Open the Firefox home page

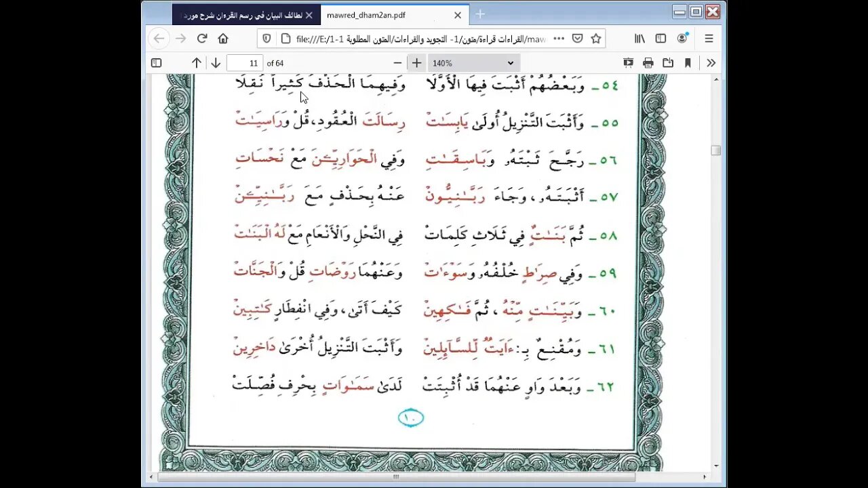[x=223, y=39]
